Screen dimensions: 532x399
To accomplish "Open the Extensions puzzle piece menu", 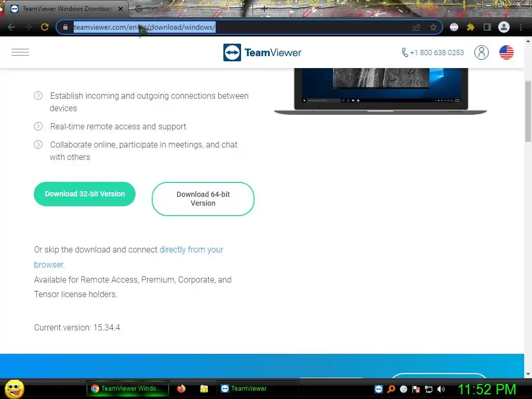I will point(471,27).
